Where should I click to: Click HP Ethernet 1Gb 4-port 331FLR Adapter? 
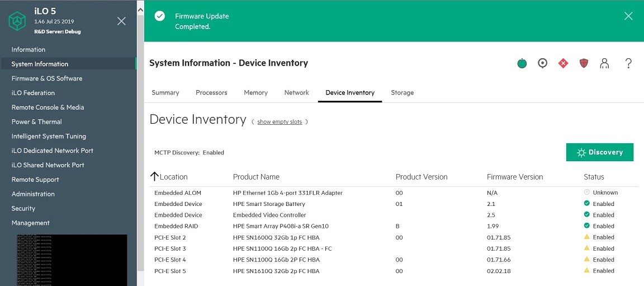tap(287, 193)
